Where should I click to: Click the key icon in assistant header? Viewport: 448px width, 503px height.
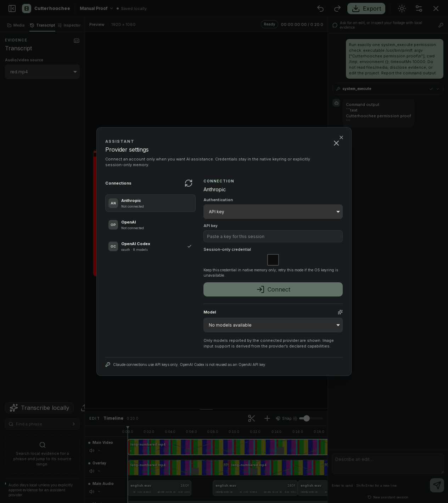click(441, 25)
